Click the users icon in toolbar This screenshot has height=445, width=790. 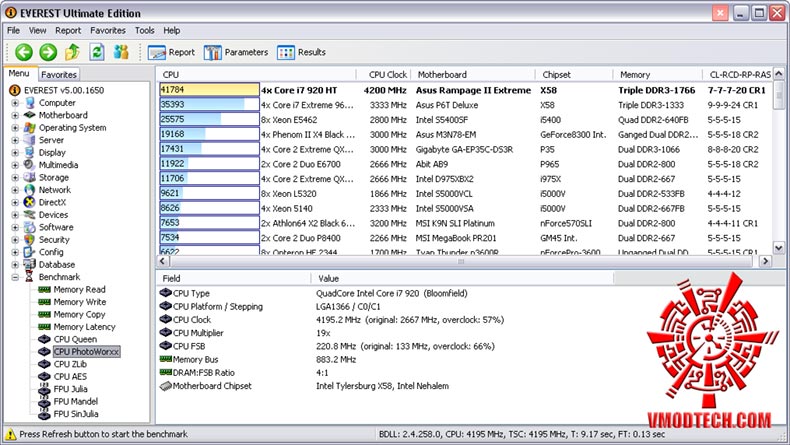(x=121, y=51)
